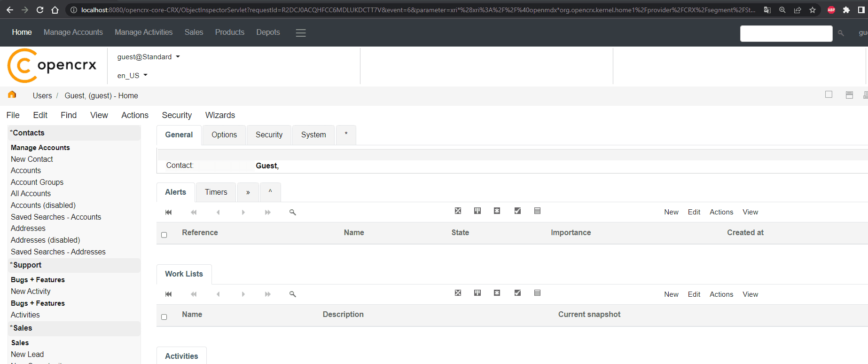Open the Wizards menu
The width and height of the screenshot is (868, 364).
220,115
